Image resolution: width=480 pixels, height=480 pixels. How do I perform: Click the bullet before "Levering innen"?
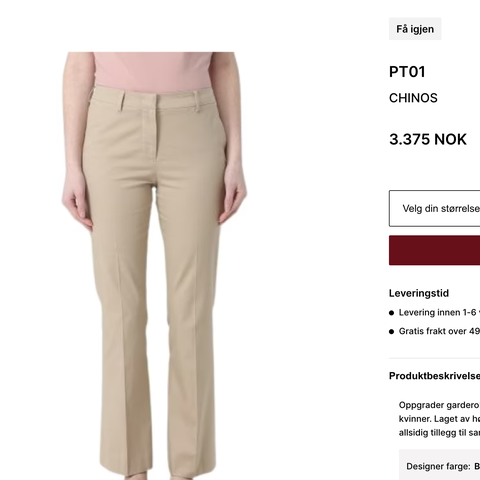pos(391,313)
